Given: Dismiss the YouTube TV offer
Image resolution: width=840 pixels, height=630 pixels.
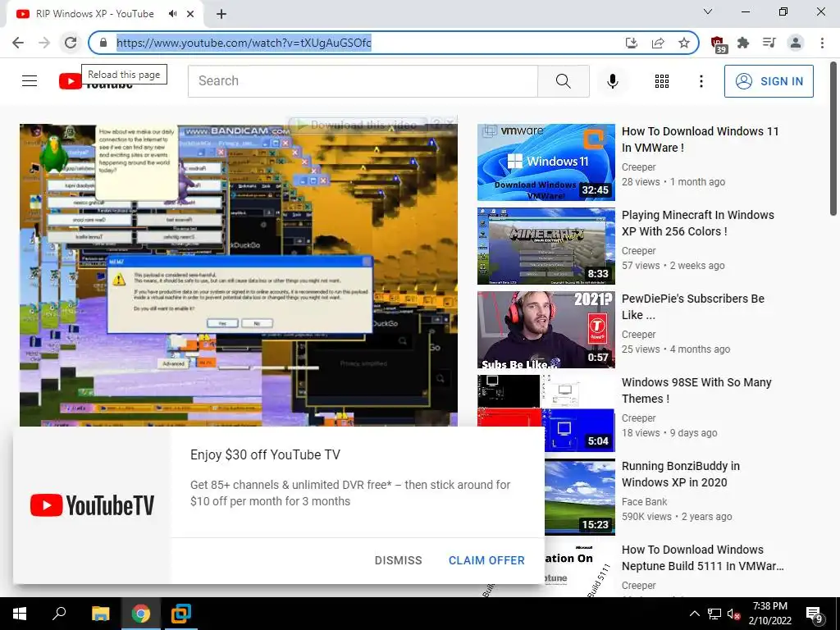Looking at the screenshot, I should 398,560.
